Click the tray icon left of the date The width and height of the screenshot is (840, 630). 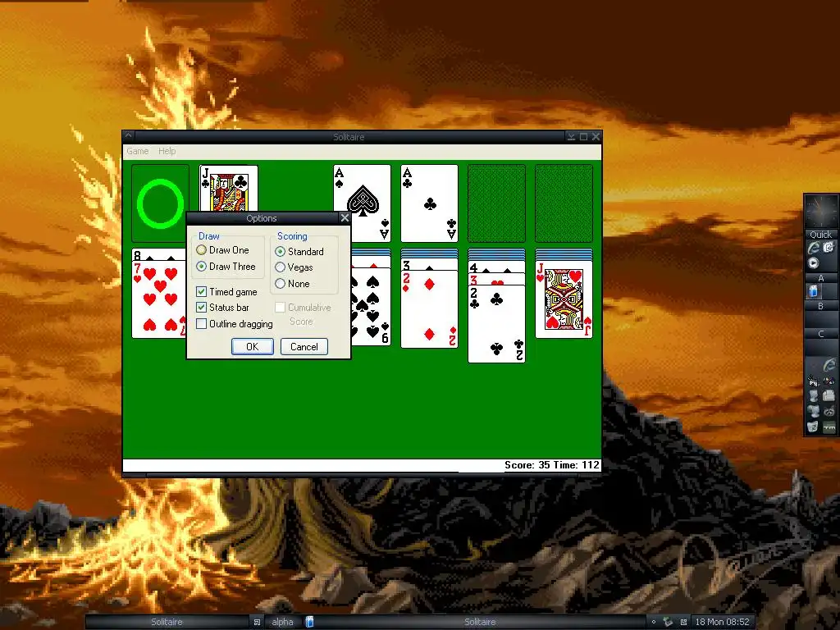point(683,622)
